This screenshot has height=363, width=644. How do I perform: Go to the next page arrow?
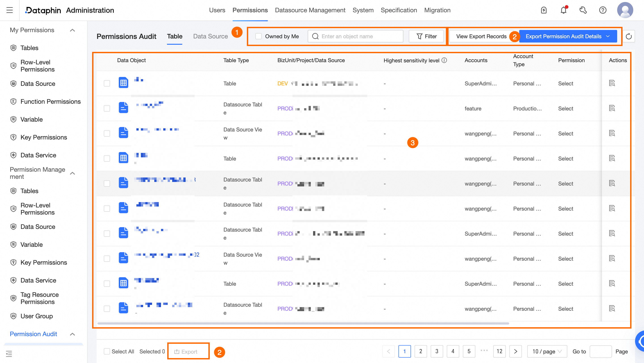515,351
